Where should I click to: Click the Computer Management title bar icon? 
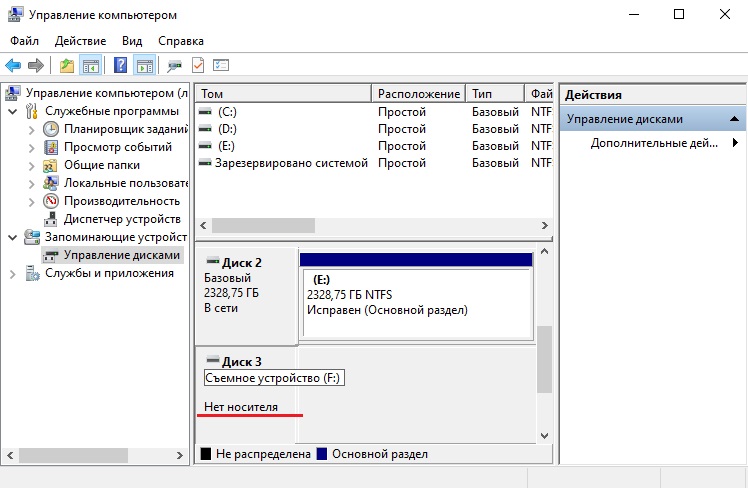click(15, 15)
